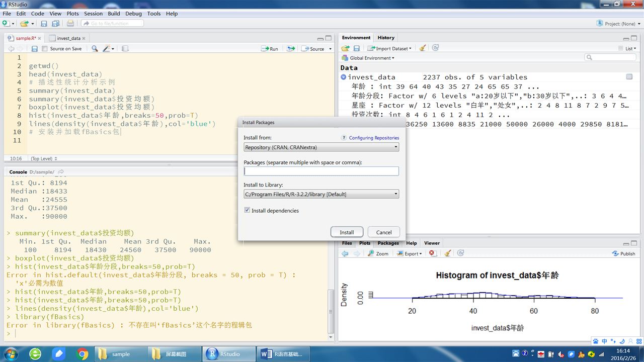Click the Re-run previous region icon
Viewport: 644px width, 362px height.
click(291, 49)
